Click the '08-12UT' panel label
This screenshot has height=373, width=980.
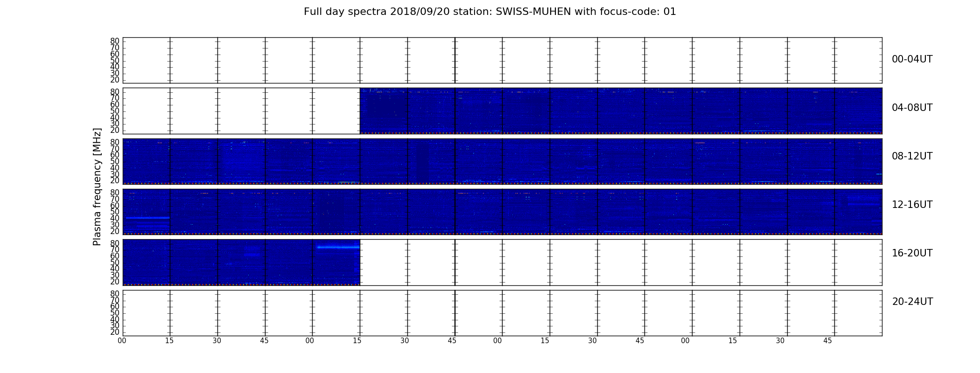912,156
